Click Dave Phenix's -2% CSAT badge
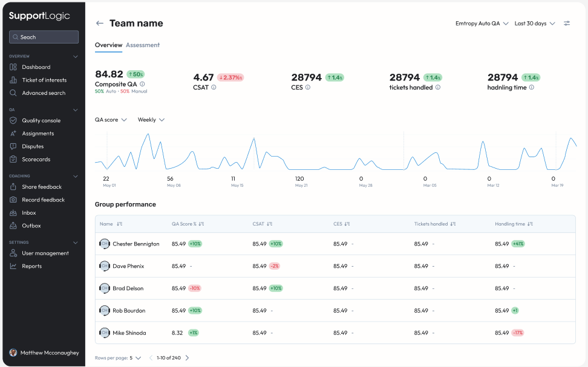This screenshot has width=588, height=367. point(275,266)
